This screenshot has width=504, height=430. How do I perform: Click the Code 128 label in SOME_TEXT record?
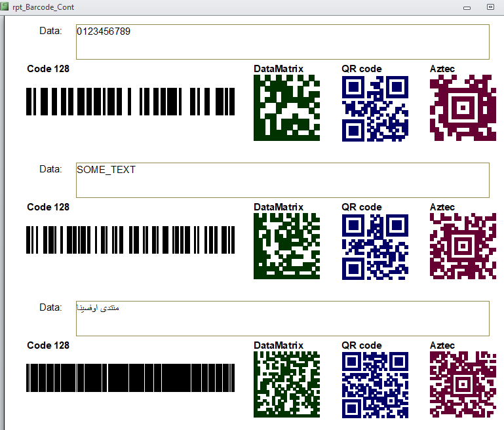pyautogui.click(x=48, y=207)
